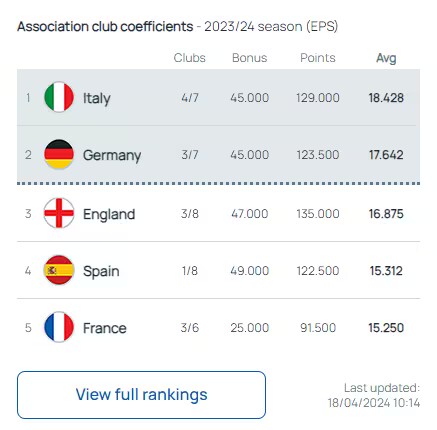Viewport: 437px width, 430px height.
Task: Click Spain's bonus value 49.000
Action: [250, 271]
